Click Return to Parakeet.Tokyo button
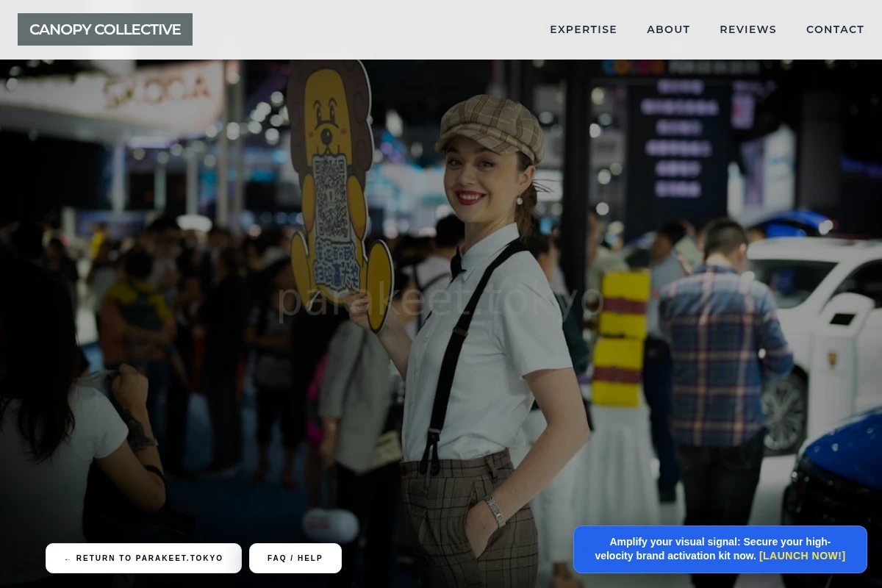The height and width of the screenshot is (588, 882). [143, 558]
